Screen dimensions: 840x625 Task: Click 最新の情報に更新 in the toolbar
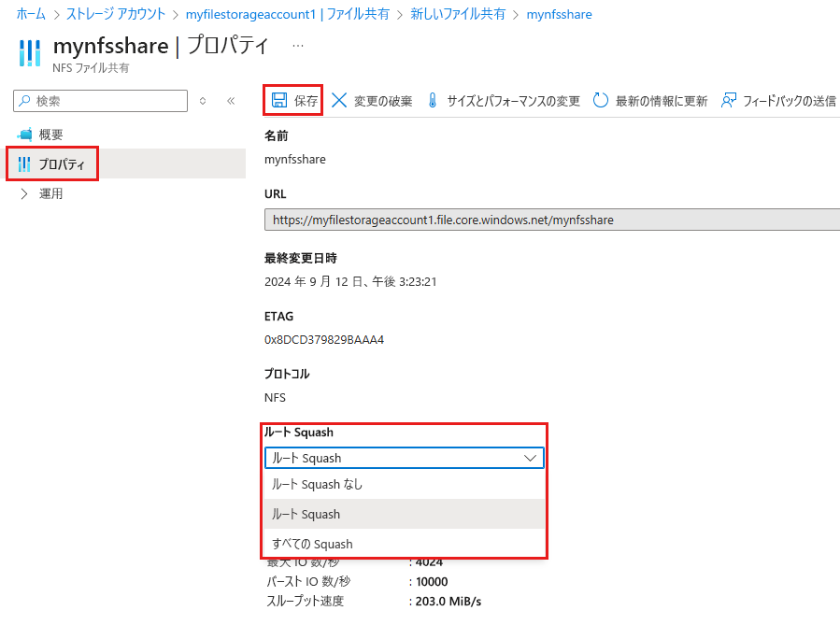(662, 101)
